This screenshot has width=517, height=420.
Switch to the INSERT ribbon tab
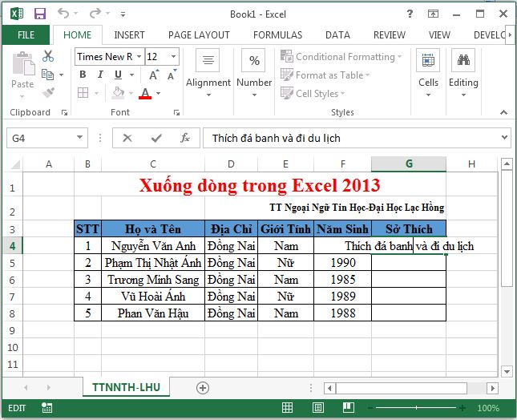coord(129,34)
